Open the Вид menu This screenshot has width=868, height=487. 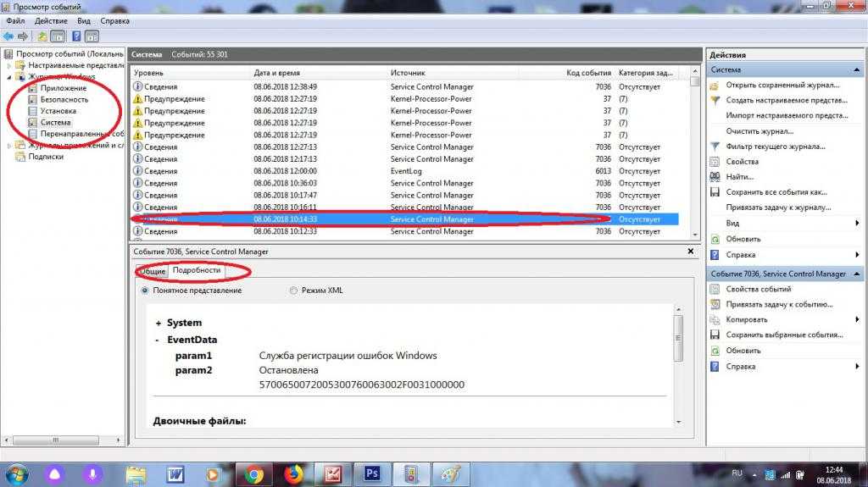point(84,20)
